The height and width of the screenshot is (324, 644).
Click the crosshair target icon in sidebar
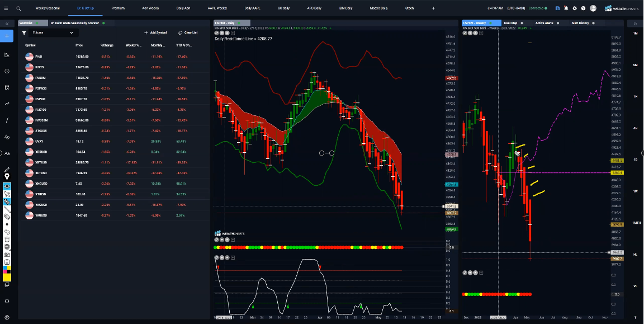(x=7, y=301)
